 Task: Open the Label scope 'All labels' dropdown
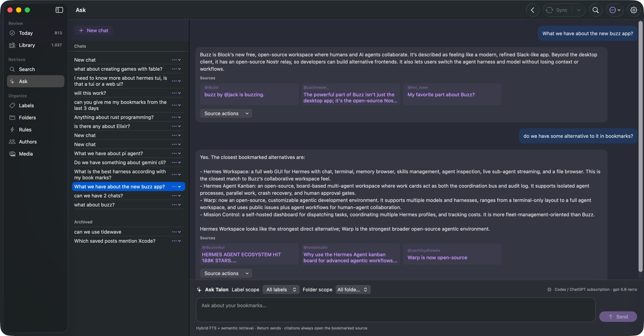click(281, 290)
